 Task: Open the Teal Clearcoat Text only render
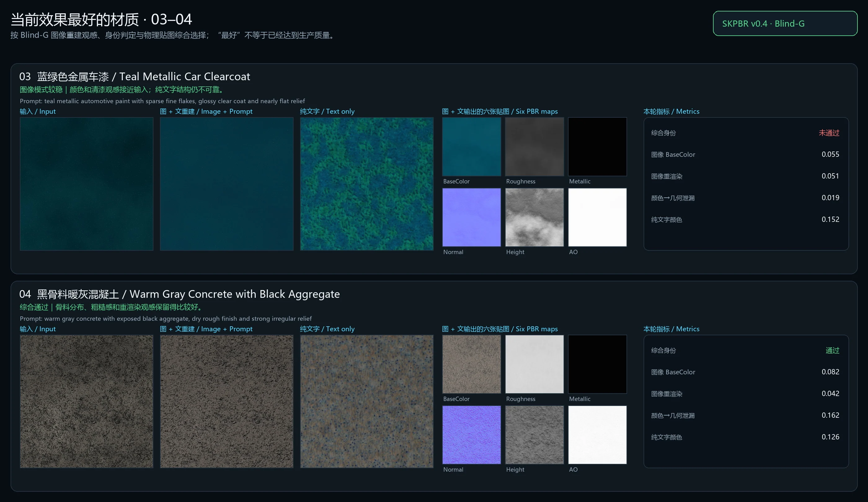[x=367, y=184]
